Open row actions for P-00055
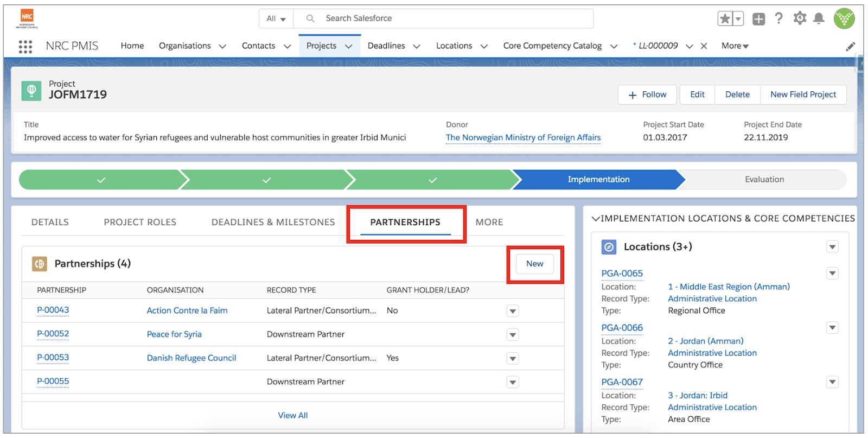The image size is (868, 438). click(x=513, y=382)
